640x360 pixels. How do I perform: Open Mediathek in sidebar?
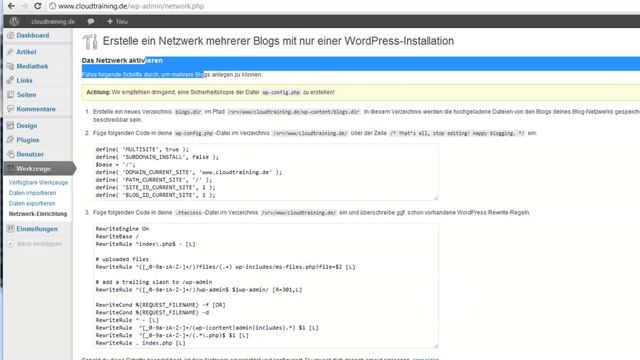(32, 66)
